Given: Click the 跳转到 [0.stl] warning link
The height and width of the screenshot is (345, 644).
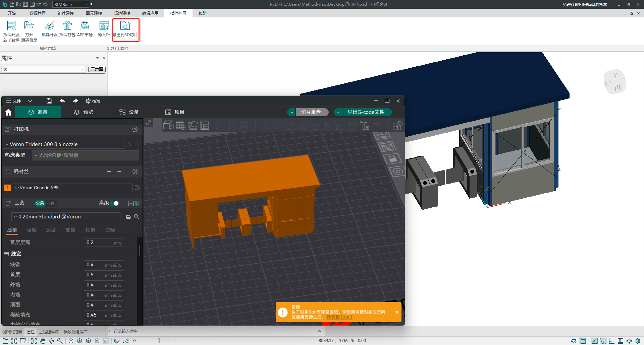Looking at the screenshot, I should tap(339, 317).
